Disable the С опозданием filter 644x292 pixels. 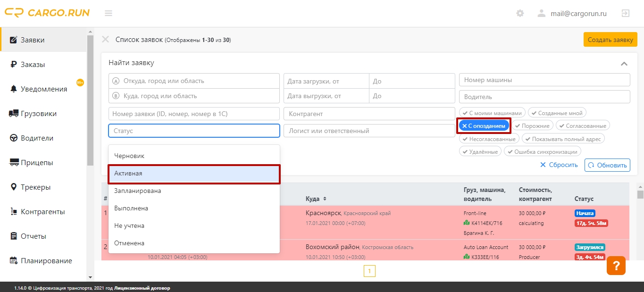tap(485, 126)
